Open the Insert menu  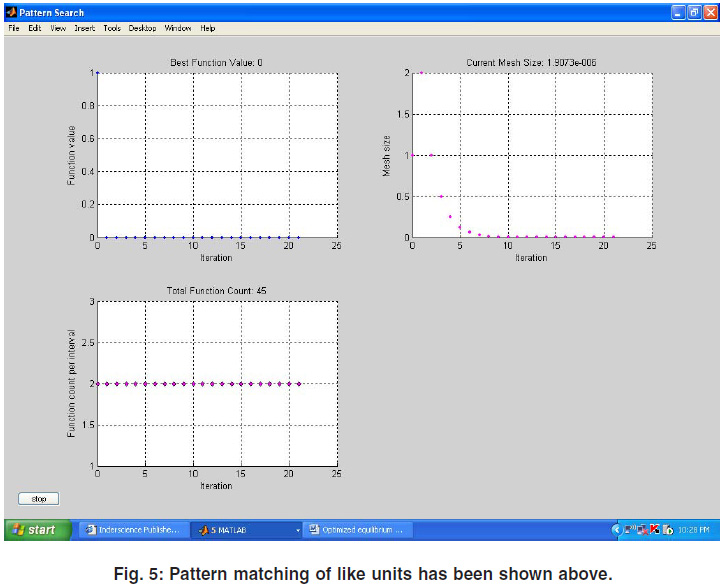click(84, 28)
